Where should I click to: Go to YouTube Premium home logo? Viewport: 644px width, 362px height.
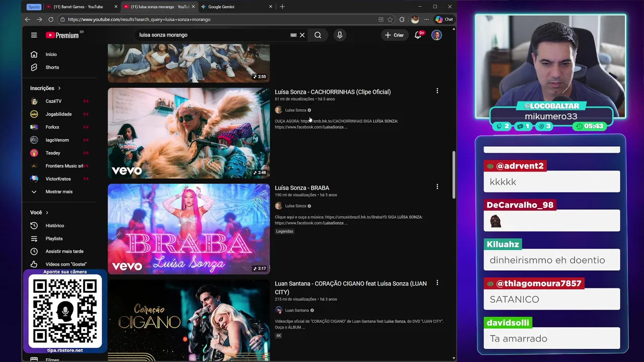62,35
